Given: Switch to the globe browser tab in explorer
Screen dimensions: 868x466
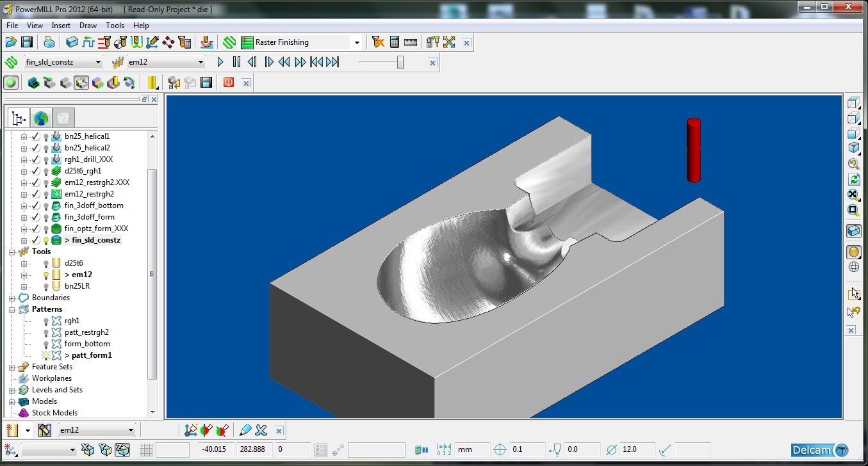Looking at the screenshot, I should click(41, 118).
